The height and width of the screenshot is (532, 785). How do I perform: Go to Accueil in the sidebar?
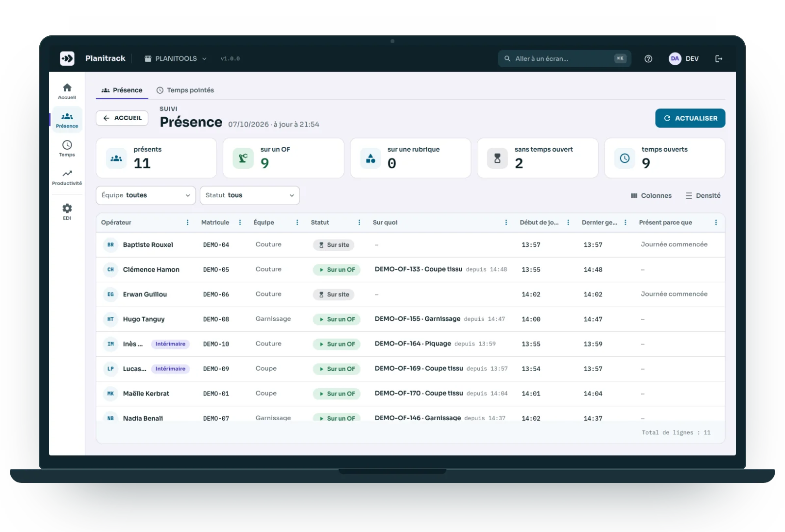pos(67,91)
